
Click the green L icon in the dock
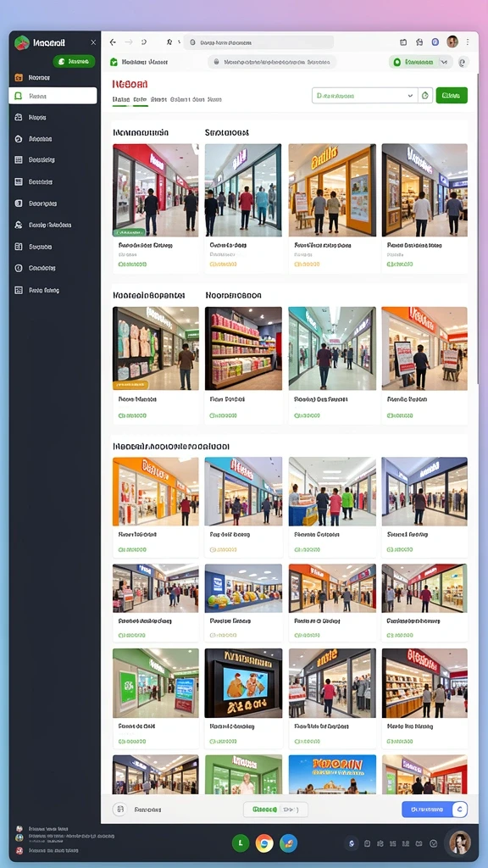(240, 843)
